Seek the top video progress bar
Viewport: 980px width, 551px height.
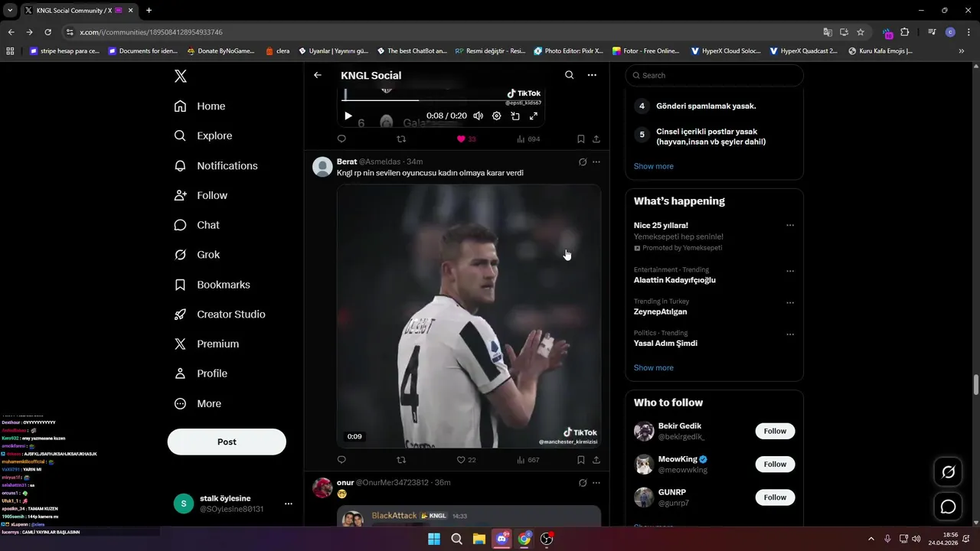click(x=441, y=99)
